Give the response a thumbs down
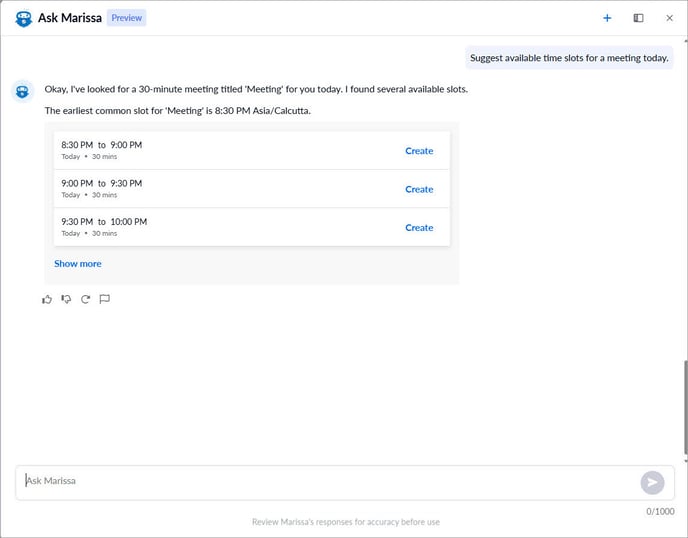This screenshot has width=688, height=538. (x=66, y=299)
